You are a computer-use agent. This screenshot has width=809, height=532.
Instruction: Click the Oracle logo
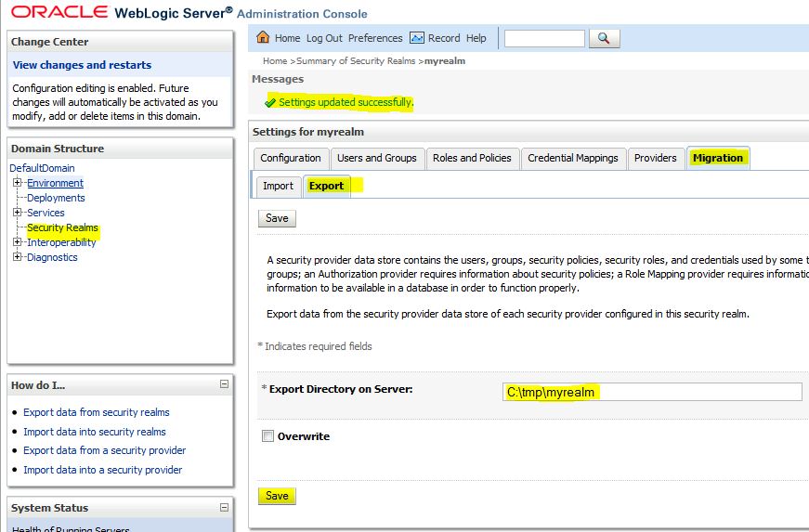coord(59,12)
